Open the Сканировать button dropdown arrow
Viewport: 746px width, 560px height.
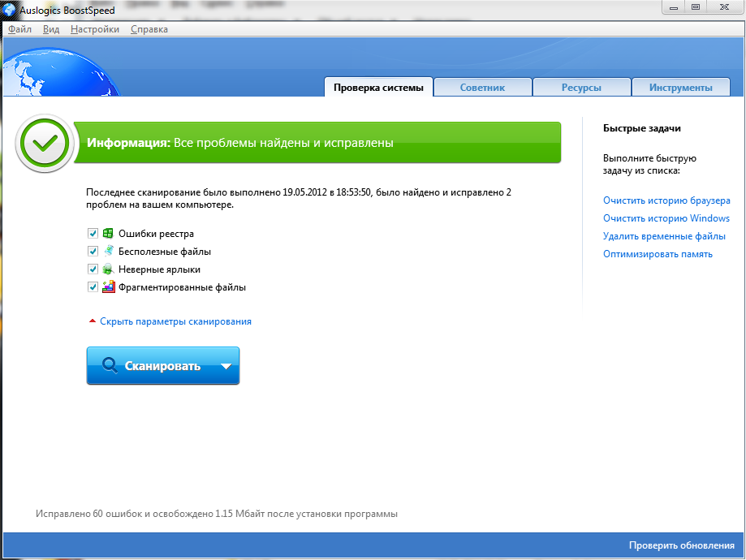point(226,366)
